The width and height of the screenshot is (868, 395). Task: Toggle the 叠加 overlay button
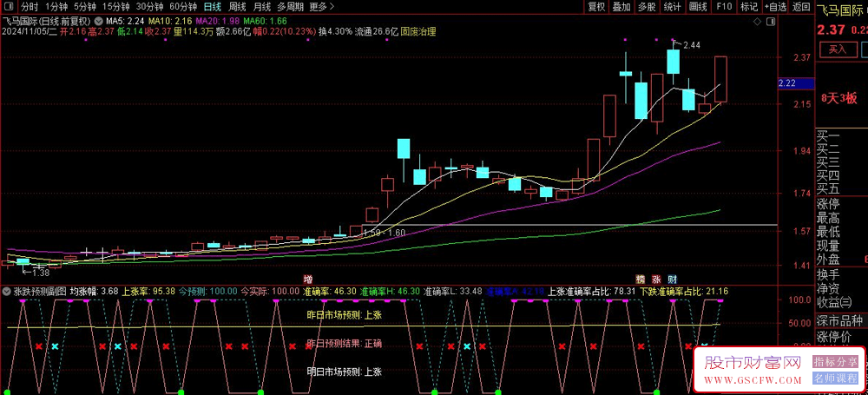pyautogui.click(x=621, y=6)
